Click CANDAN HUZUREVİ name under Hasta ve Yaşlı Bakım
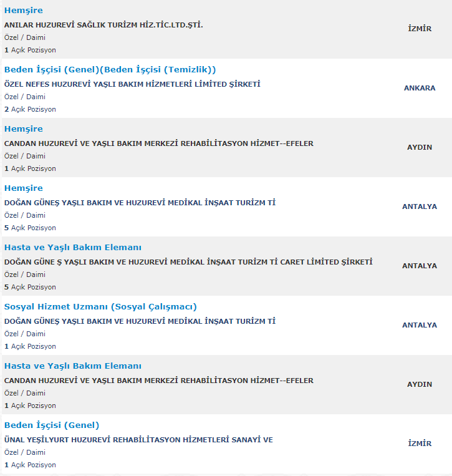This screenshot has height=476, width=452. [158, 381]
